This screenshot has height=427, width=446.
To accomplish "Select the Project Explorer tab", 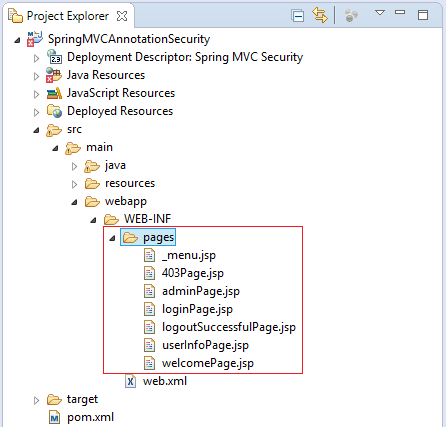I will point(68,16).
